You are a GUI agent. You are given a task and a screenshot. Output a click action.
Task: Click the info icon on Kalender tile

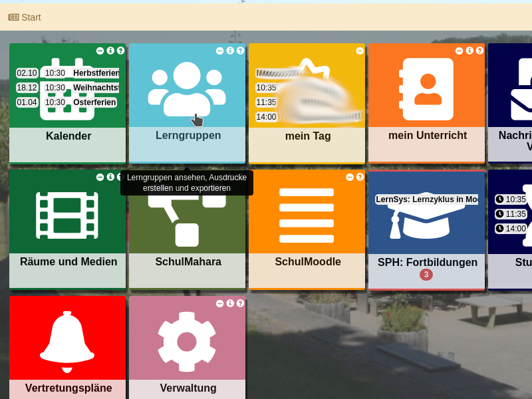110,51
